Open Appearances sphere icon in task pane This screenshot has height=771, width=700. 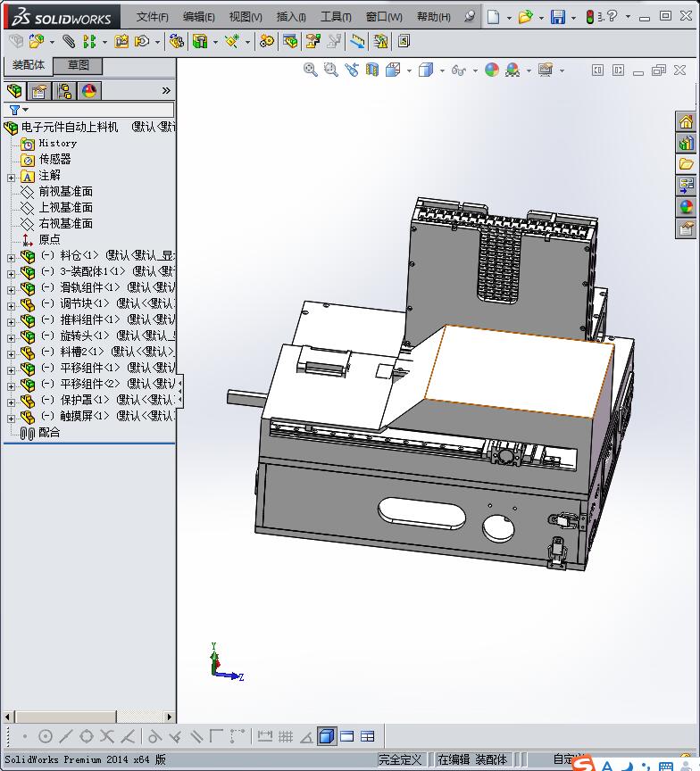tap(686, 206)
